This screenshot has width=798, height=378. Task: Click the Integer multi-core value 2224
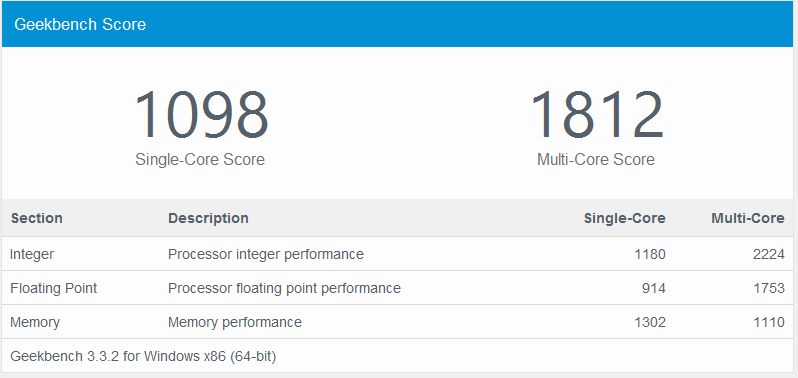tap(768, 254)
